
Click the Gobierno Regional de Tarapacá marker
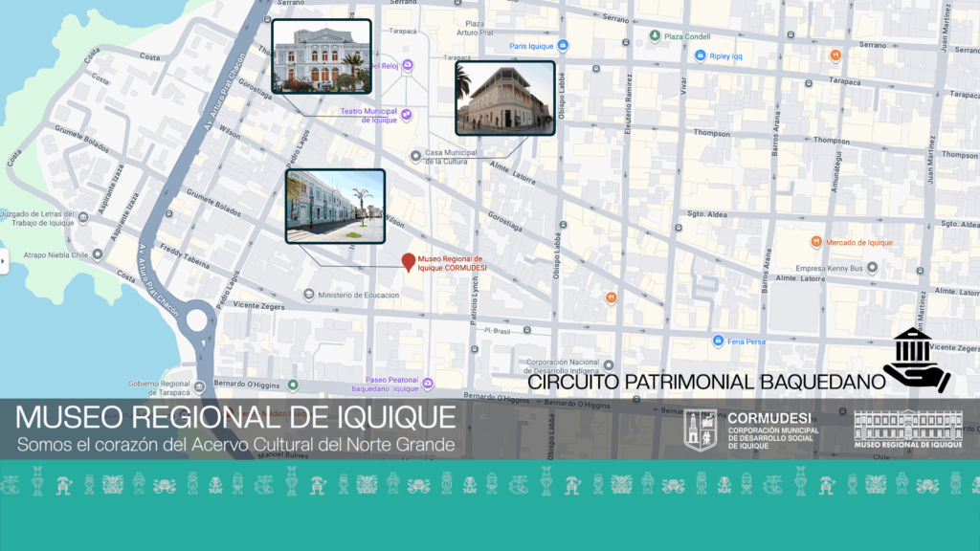click(x=200, y=384)
